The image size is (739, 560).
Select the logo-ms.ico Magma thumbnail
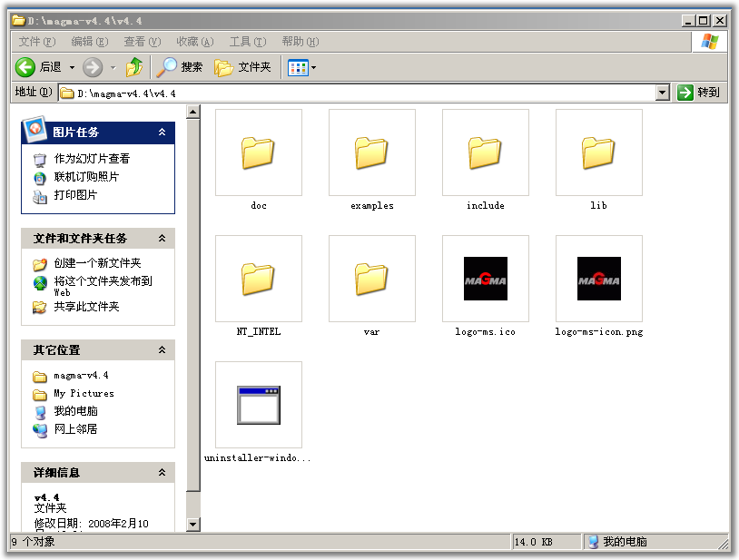(x=486, y=279)
